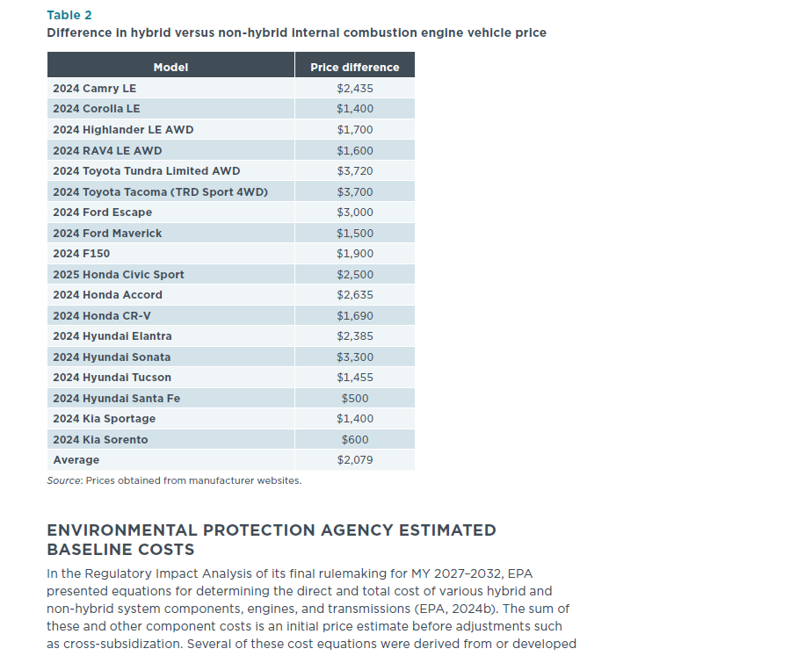Screen dimensions: 812x656
Task: Click the "Environmental Protection Agency Estimated Baseline Costs" heading
Action: pos(272,539)
